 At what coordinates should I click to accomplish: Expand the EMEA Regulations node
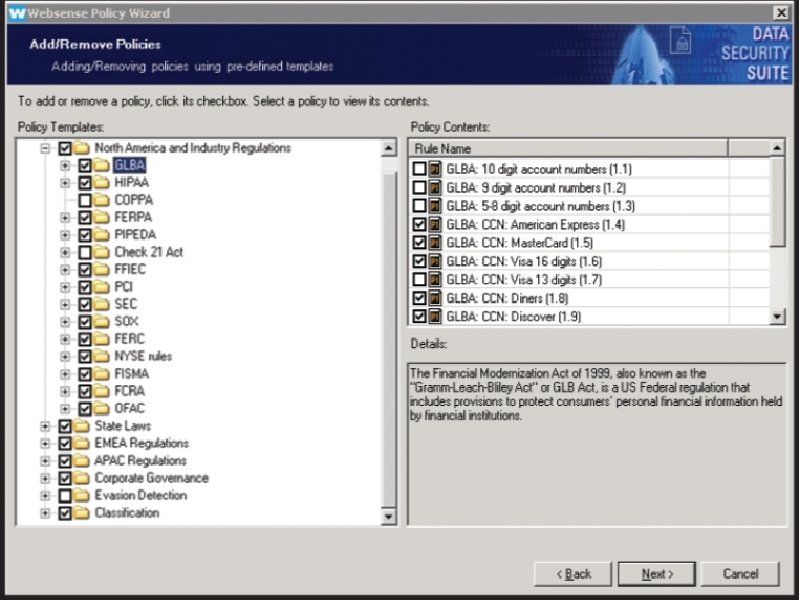pos(45,443)
